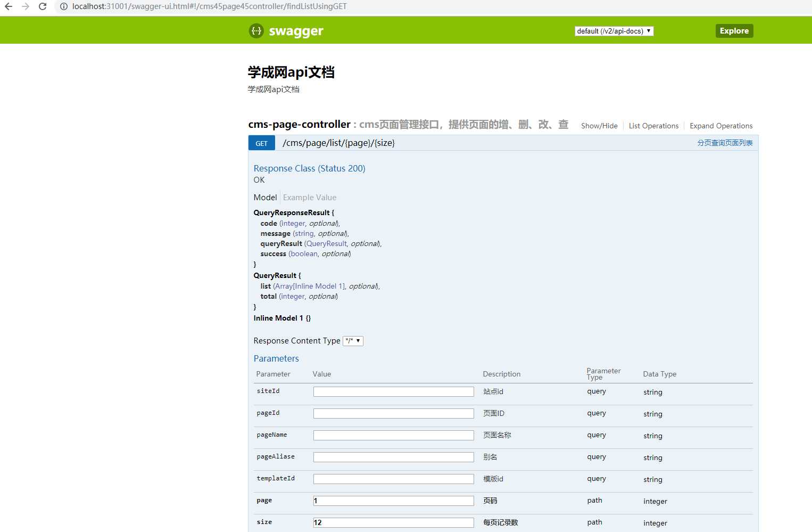This screenshot has width=812, height=532.
Task: Click Show/Hide for cms-page-controller
Action: [x=599, y=126]
